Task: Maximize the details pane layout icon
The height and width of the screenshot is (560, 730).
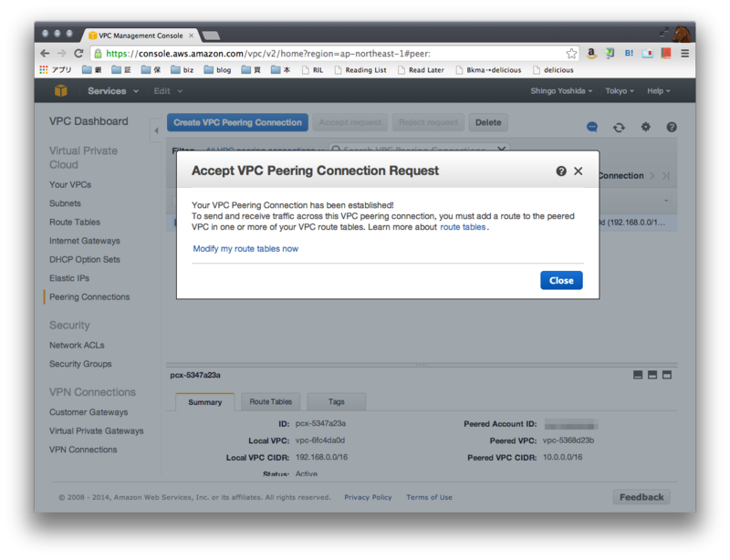Action: point(667,375)
